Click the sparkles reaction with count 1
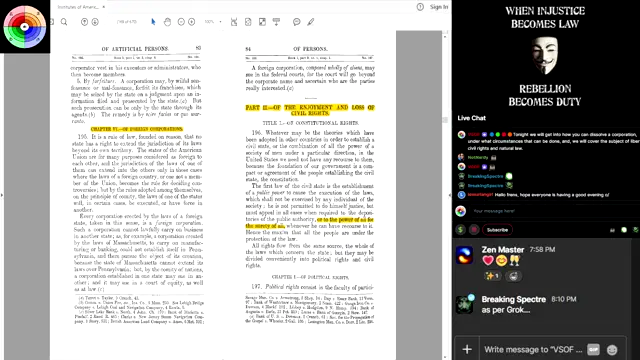 point(492,276)
